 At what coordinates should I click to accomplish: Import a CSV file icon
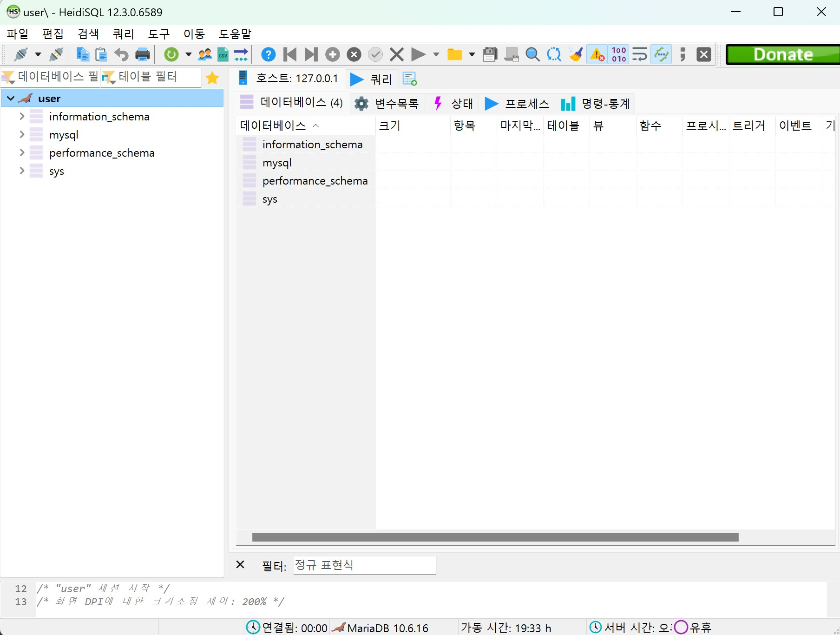pyautogui.click(x=223, y=54)
